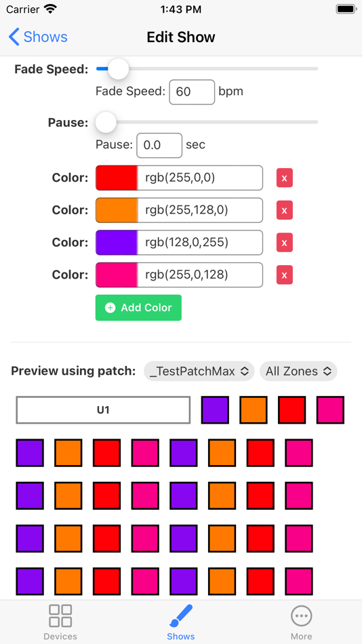Remove the purple rgb(128,0,255) color

click(x=284, y=242)
